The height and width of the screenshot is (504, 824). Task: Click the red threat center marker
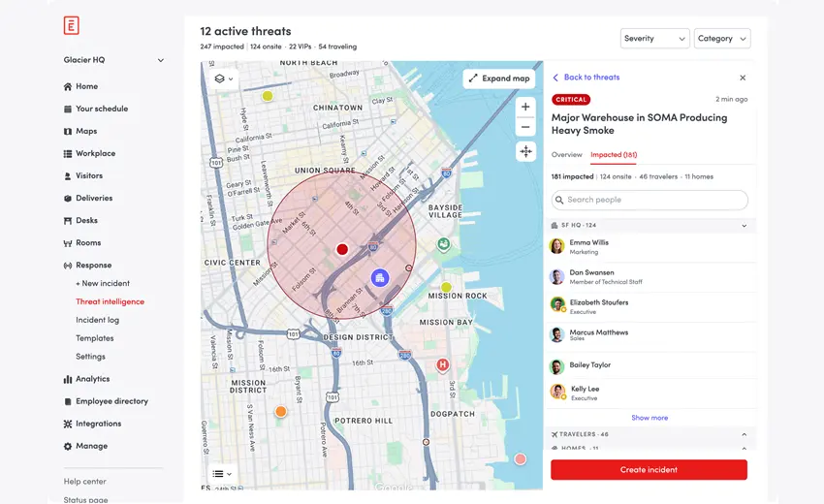pos(342,249)
